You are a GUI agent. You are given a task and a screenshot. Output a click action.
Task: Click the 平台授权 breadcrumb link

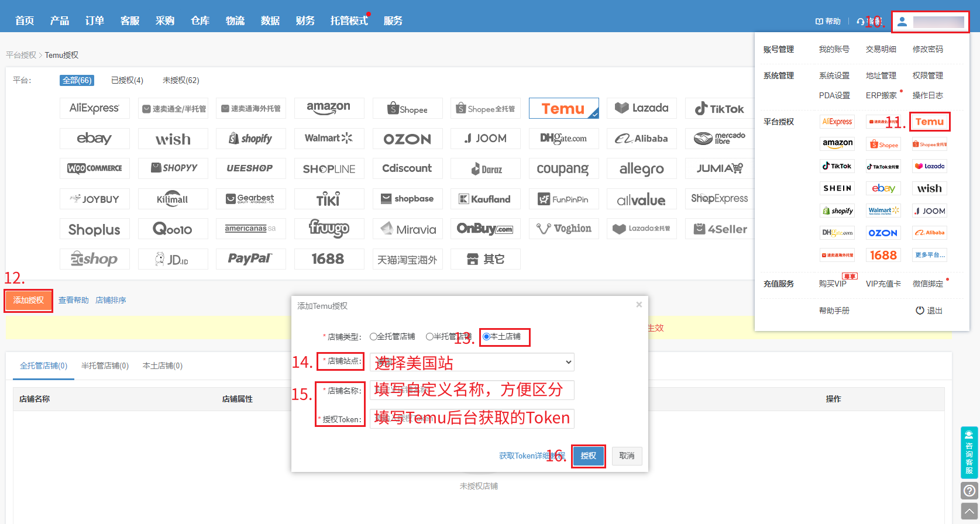(x=21, y=55)
